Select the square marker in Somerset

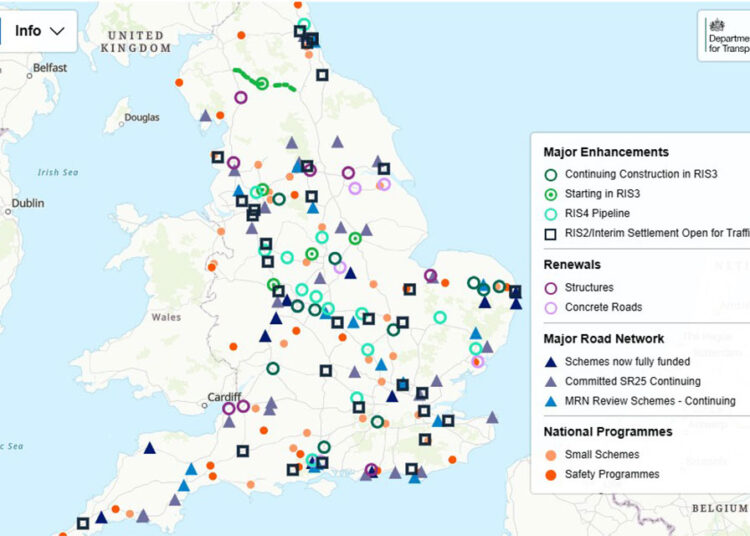point(243,451)
